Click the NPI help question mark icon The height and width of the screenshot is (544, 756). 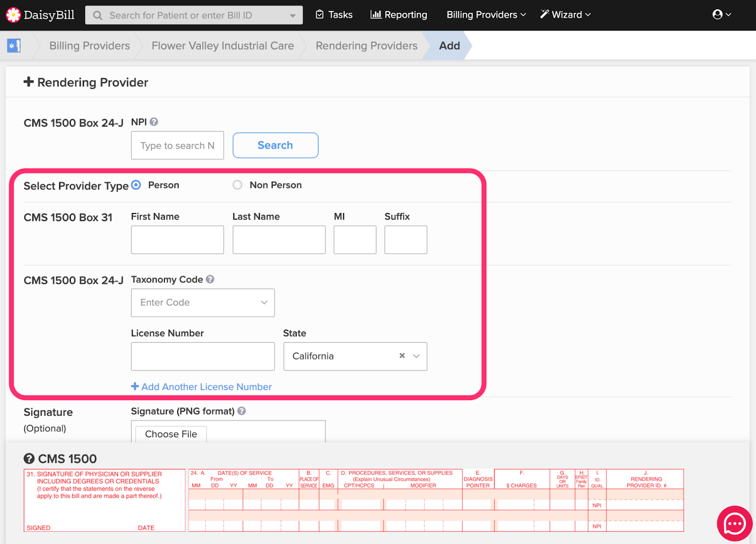pyautogui.click(x=154, y=121)
